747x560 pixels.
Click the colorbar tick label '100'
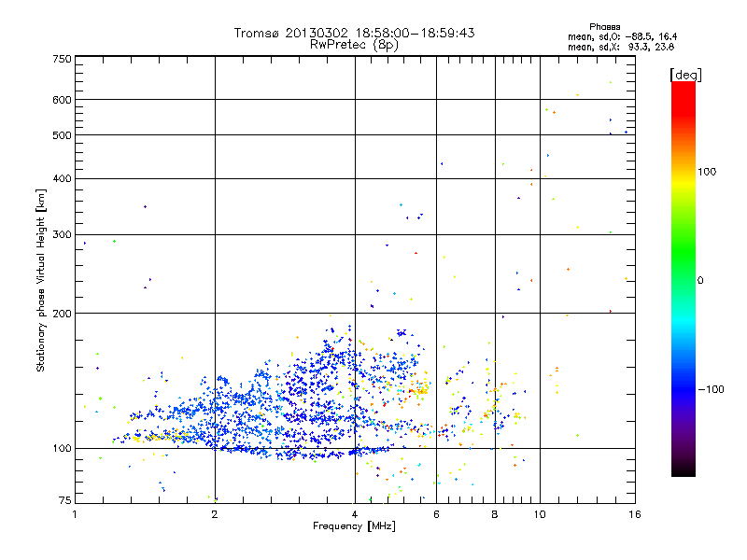coord(707,172)
